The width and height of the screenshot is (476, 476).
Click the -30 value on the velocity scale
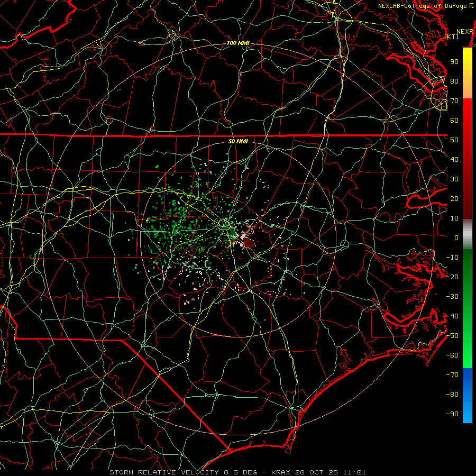(452, 297)
